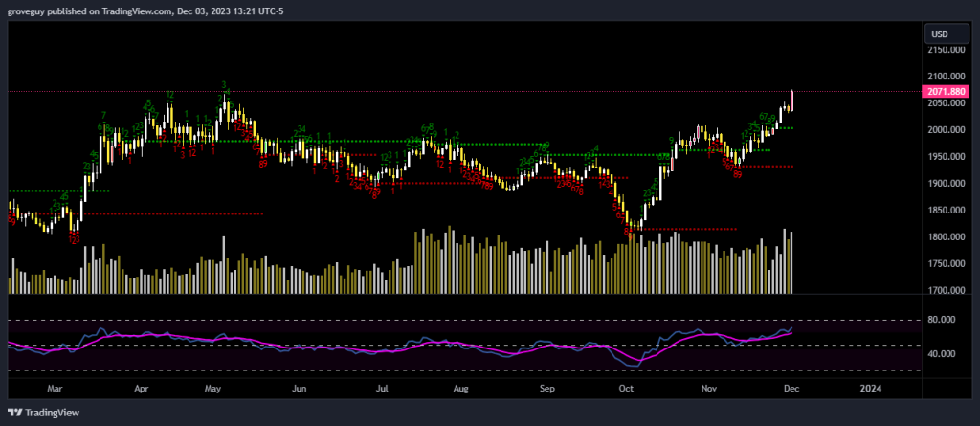
Task: Click the 2024 year label on time axis
Action: pyautogui.click(x=870, y=389)
